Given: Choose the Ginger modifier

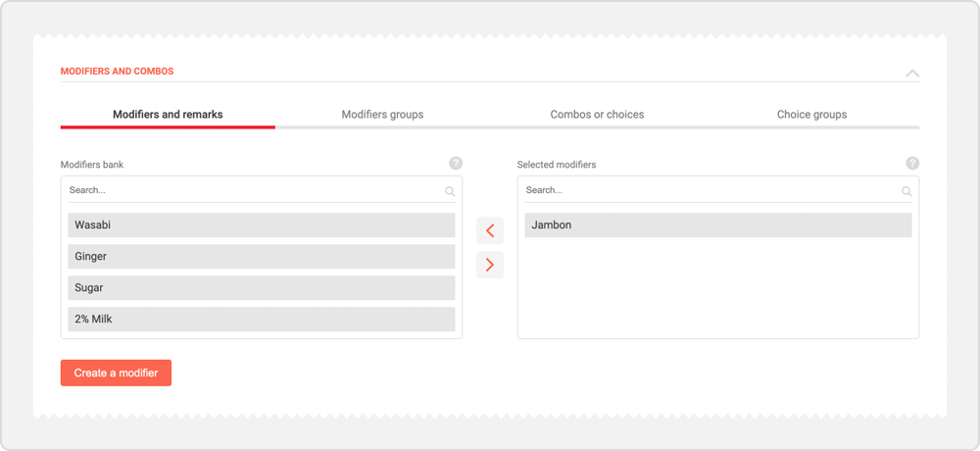Looking at the screenshot, I should coord(262,257).
